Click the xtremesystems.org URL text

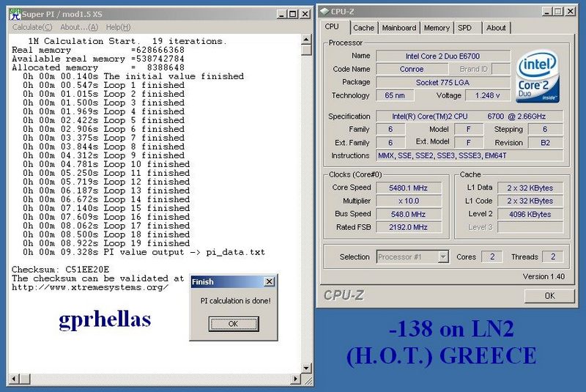coord(90,287)
